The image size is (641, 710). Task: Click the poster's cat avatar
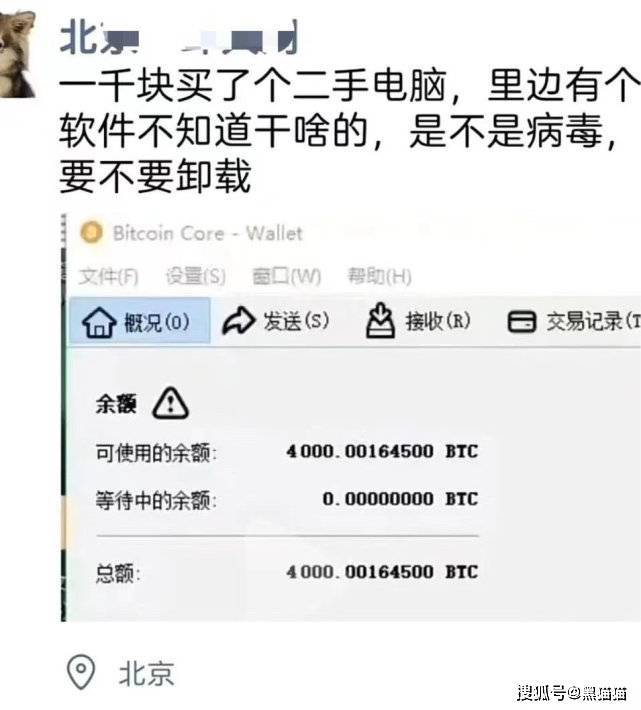[17, 54]
